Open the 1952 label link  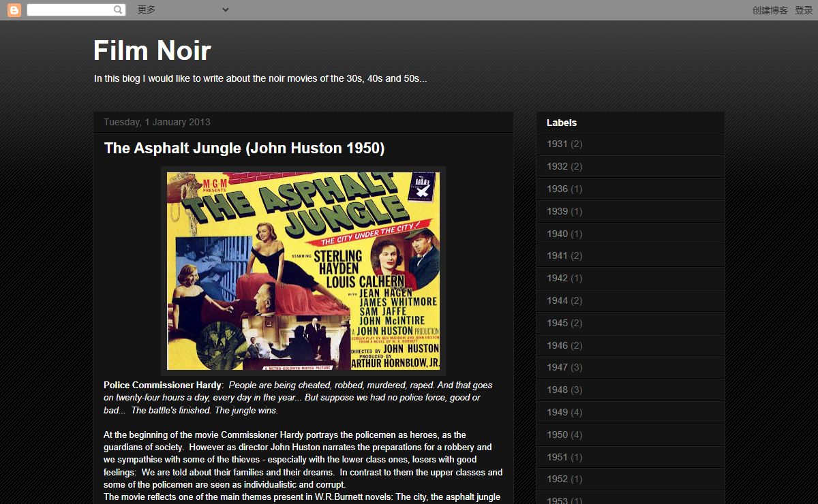tap(557, 479)
